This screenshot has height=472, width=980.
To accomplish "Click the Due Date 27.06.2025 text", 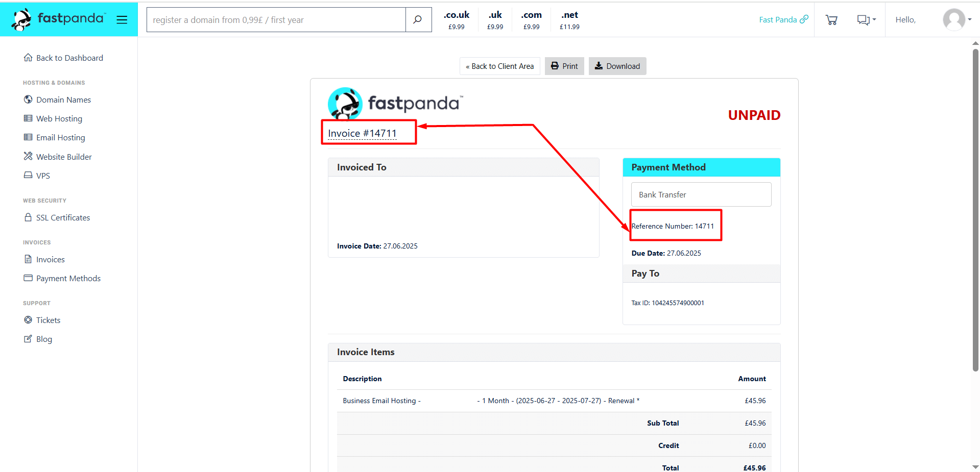I will tap(666, 253).
